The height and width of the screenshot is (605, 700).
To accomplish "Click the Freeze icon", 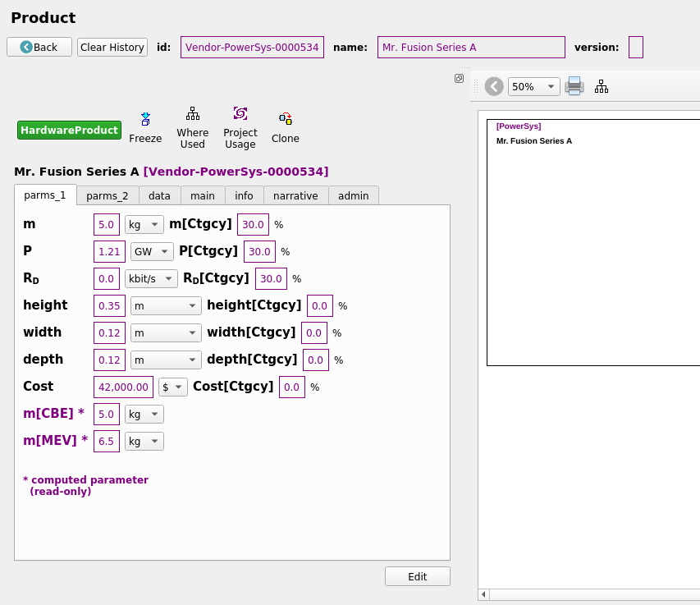I will [145, 119].
